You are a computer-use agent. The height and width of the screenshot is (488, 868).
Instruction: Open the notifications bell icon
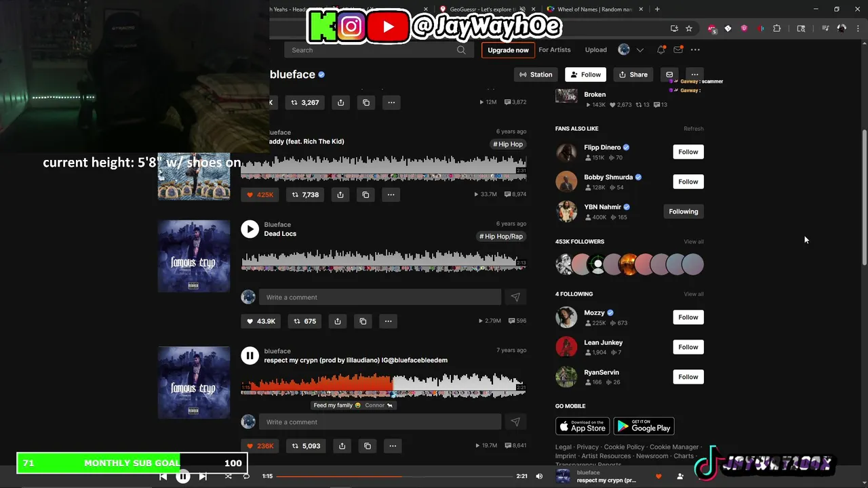pos(660,49)
